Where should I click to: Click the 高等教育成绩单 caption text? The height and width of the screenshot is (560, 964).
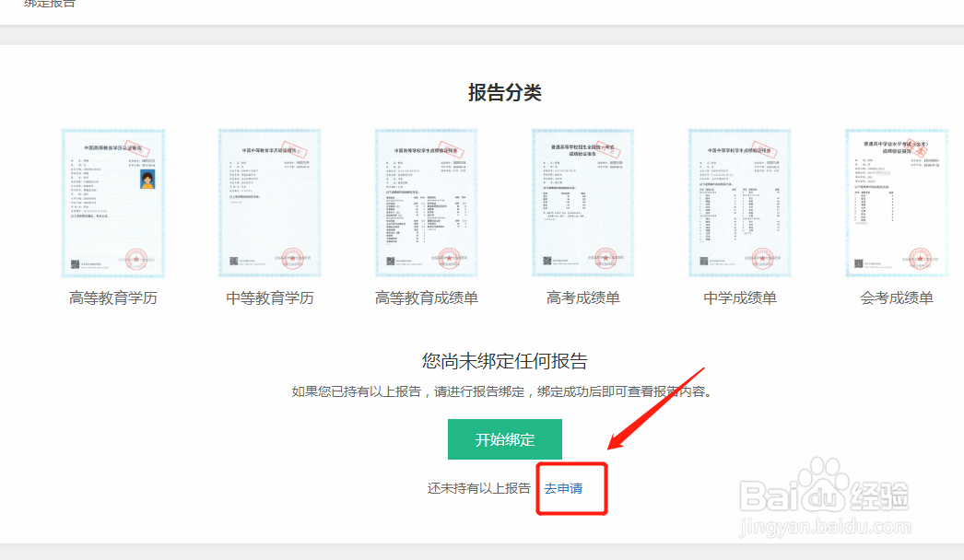(x=427, y=298)
